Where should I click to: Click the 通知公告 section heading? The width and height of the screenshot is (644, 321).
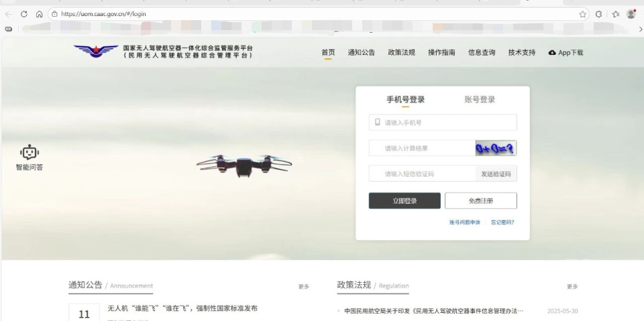(x=85, y=285)
